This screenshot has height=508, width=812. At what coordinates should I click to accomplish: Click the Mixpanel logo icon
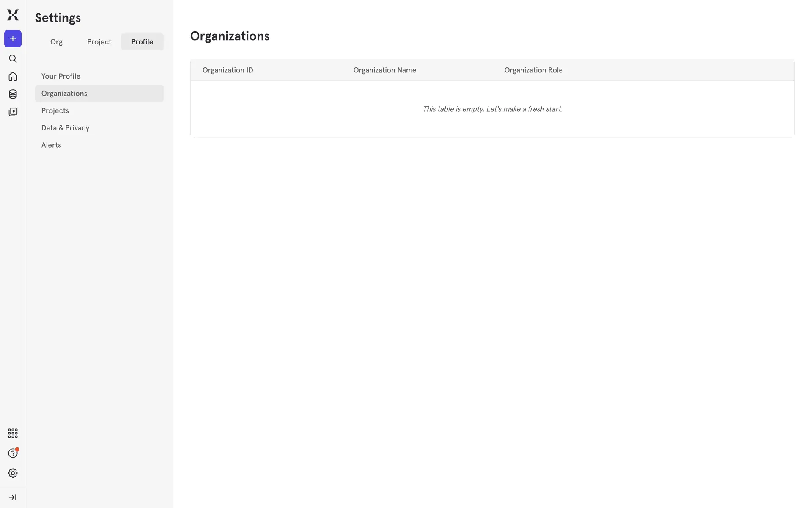(x=13, y=15)
